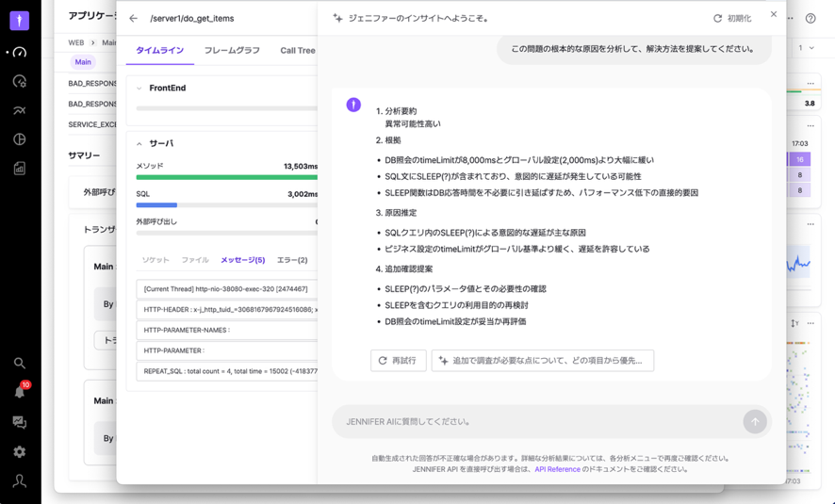Image resolution: width=835 pixels, height=504 pixels.
Task: Select the メッセージ(5) tab
Action: (242, 260)
